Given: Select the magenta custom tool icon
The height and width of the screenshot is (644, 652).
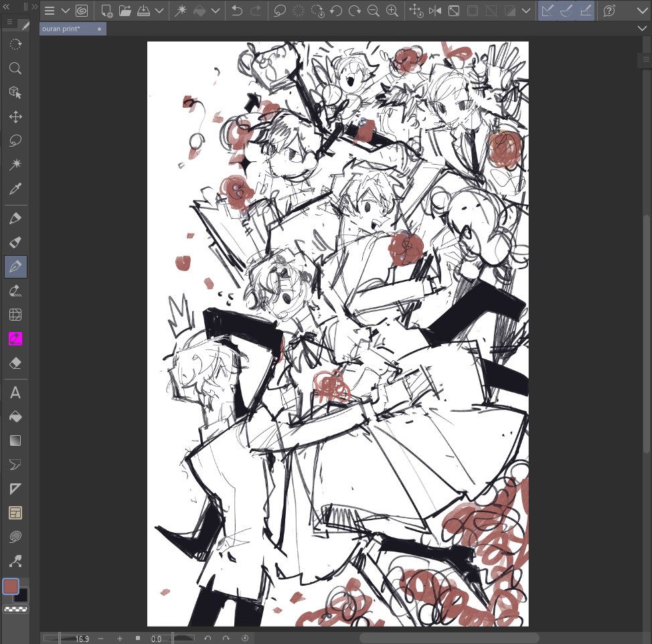Looking at the screenshot, I should tap(15, 339).
